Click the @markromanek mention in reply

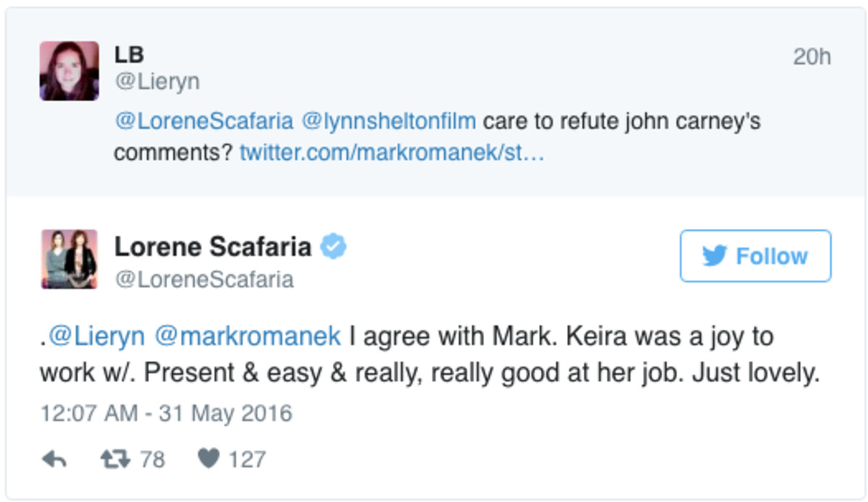(x=247, y=336)
